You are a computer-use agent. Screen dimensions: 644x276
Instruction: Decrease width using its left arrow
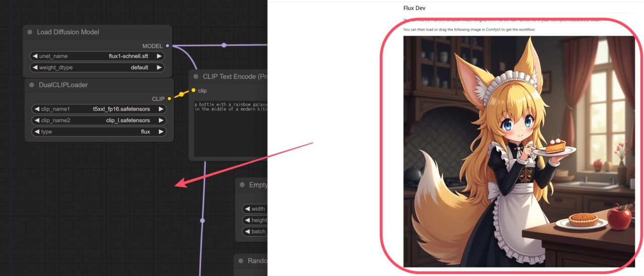point(248,209)
